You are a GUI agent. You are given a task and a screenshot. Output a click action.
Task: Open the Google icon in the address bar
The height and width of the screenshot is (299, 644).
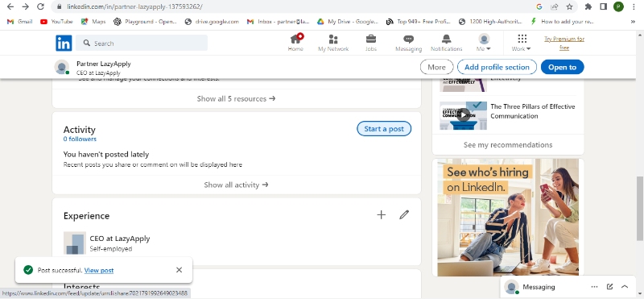click(x=539, y=6)
